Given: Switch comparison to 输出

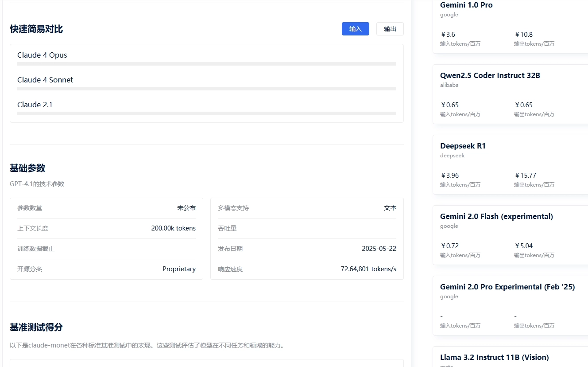Looking at the screenshot, I should (390, 29).
